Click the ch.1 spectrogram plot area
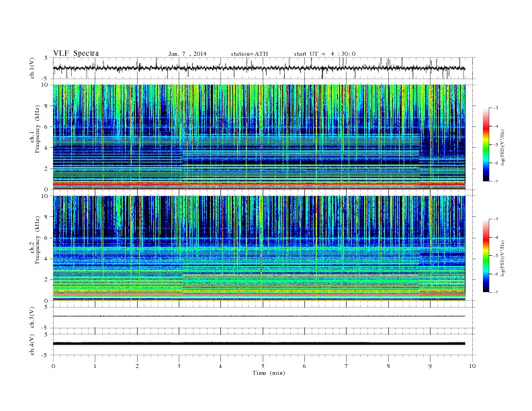 coord(259,137)
